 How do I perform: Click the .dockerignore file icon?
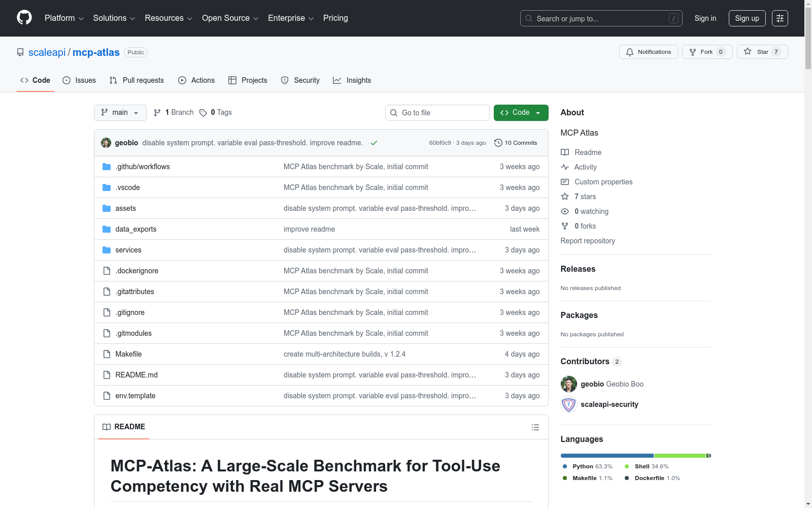tap(107, 271)
